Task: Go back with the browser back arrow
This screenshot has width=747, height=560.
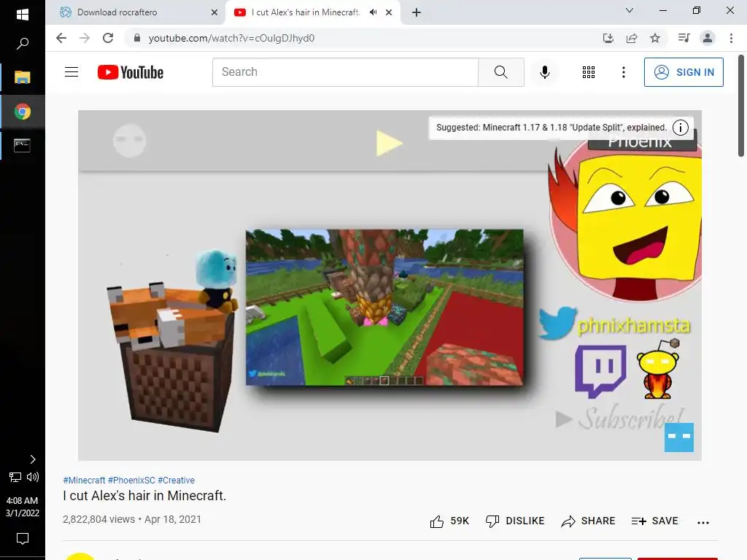Action: [x=61, y=38]
